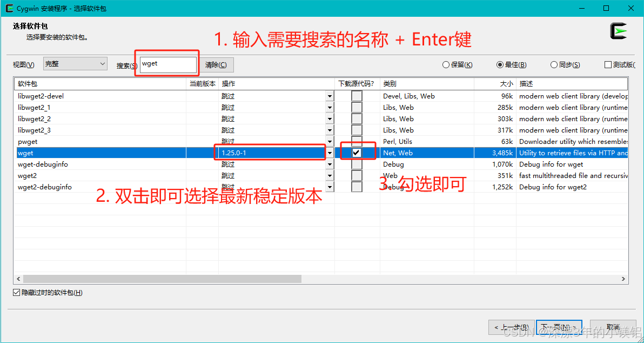Select the 保留(K) radio button

(x=457, y=64)
